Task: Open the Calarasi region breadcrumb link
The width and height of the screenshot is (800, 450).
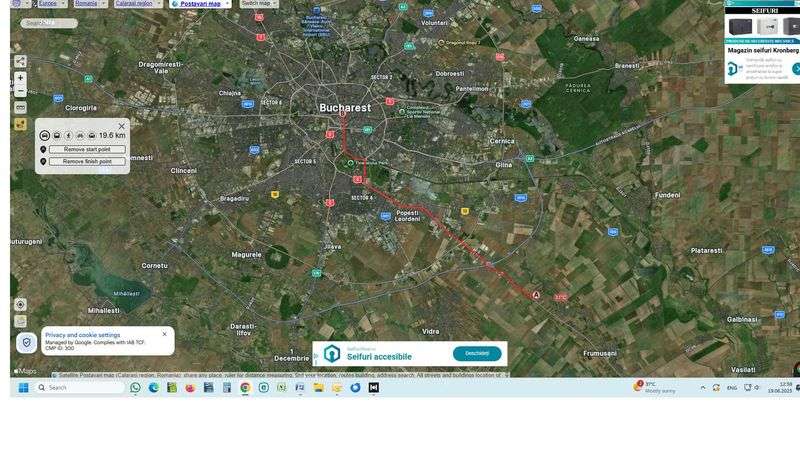Action: pyautogui.click(x=134, y=4)
